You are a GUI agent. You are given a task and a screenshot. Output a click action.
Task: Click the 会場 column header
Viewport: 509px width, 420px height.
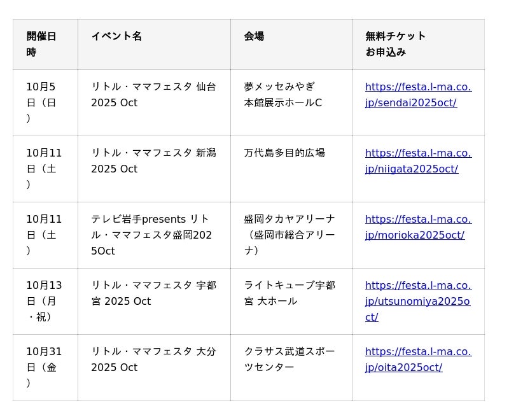coord(254,36)
